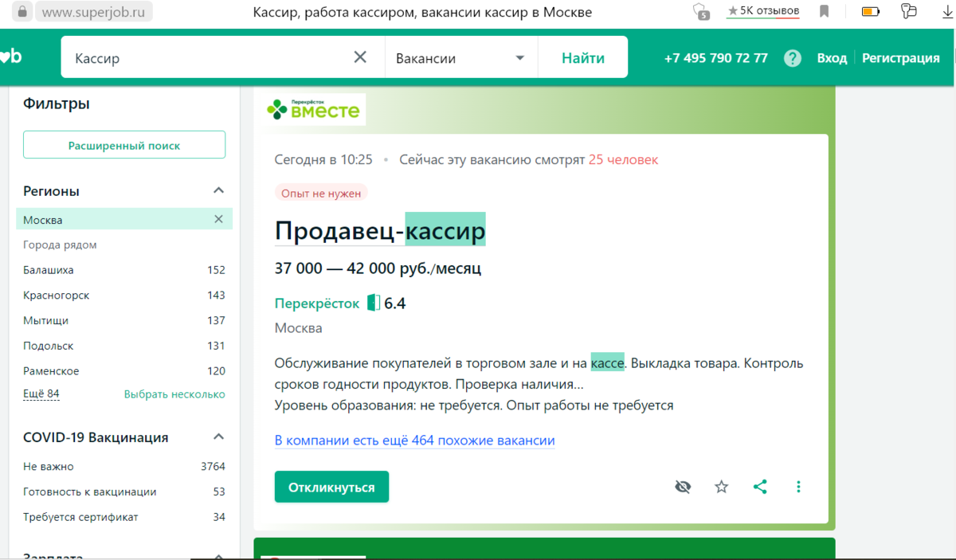Click the www.superjob.ru address bar
This screenshot has height=560, width=956.
click(95, 12)
